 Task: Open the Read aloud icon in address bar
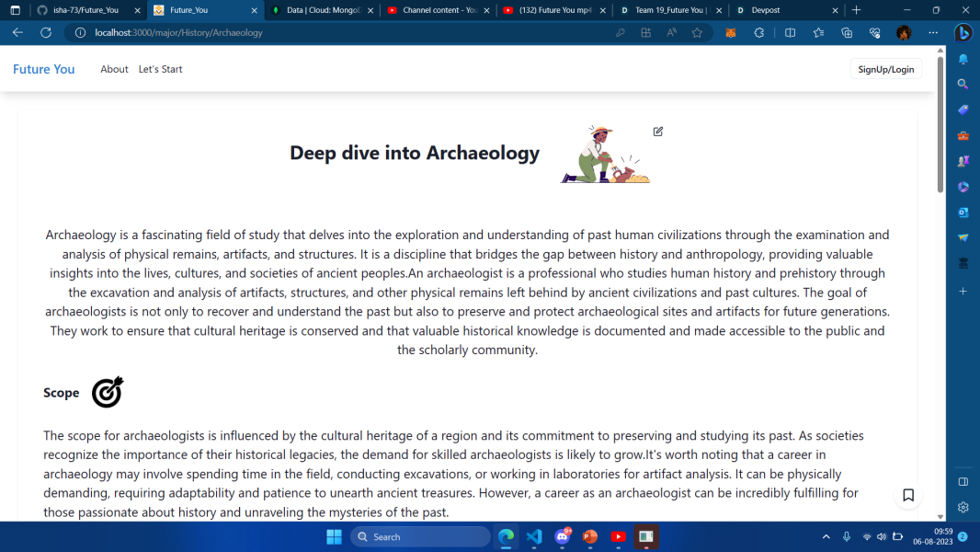coord(671,32)
